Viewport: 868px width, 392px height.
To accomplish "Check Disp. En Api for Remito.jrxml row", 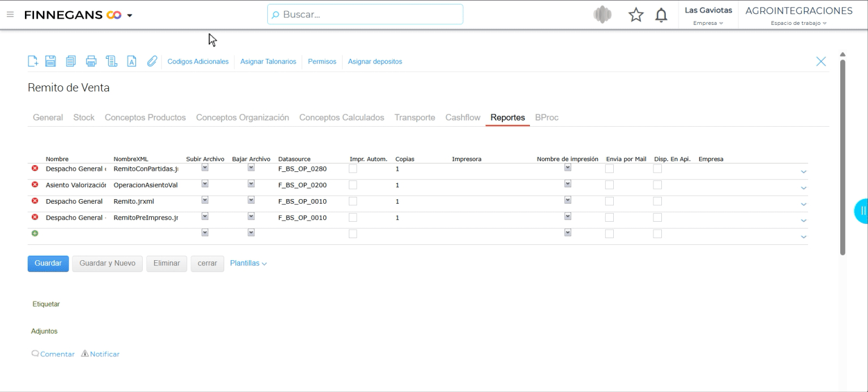I will point(657,201).
